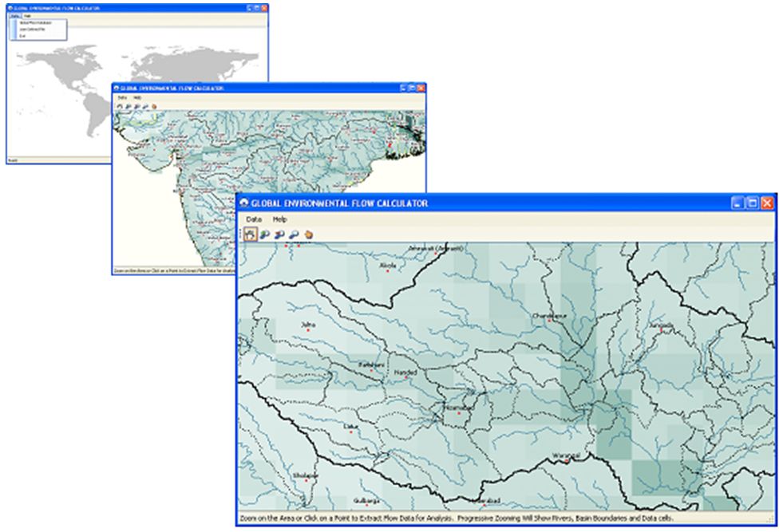Click the orange toolbar icon in middle window

(x=153, y=106)
